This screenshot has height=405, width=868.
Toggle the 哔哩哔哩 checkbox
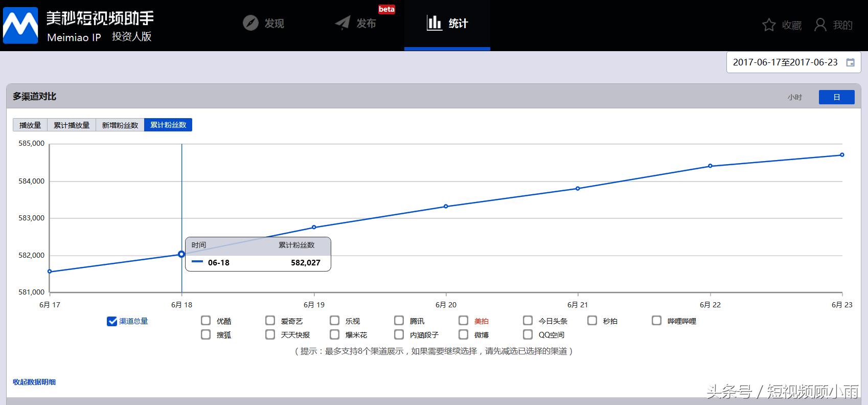pyautogui.click(x=657, y=321)
